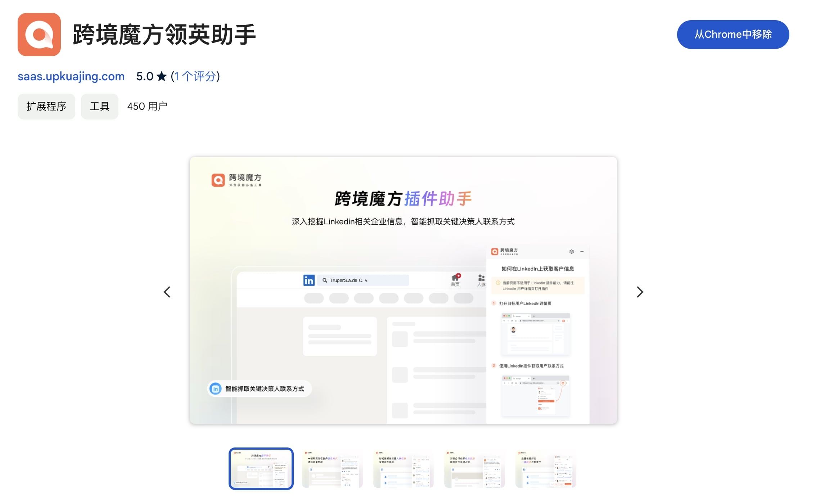825x504 pixels.
Task: Select the 一键补充潜在客户联系方式 thumbnail
Action: point(332,469)
